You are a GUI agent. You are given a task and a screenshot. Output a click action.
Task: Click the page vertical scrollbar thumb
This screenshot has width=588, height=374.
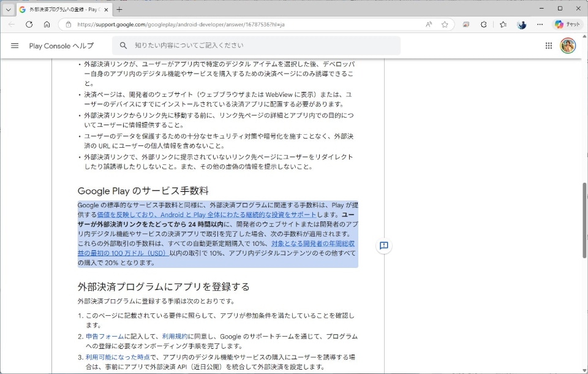pos(584,221)
